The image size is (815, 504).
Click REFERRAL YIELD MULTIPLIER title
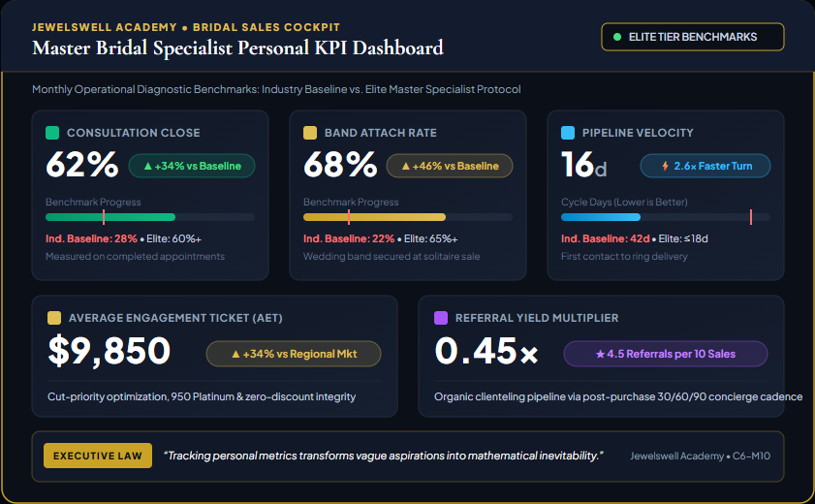coord(537,318)
